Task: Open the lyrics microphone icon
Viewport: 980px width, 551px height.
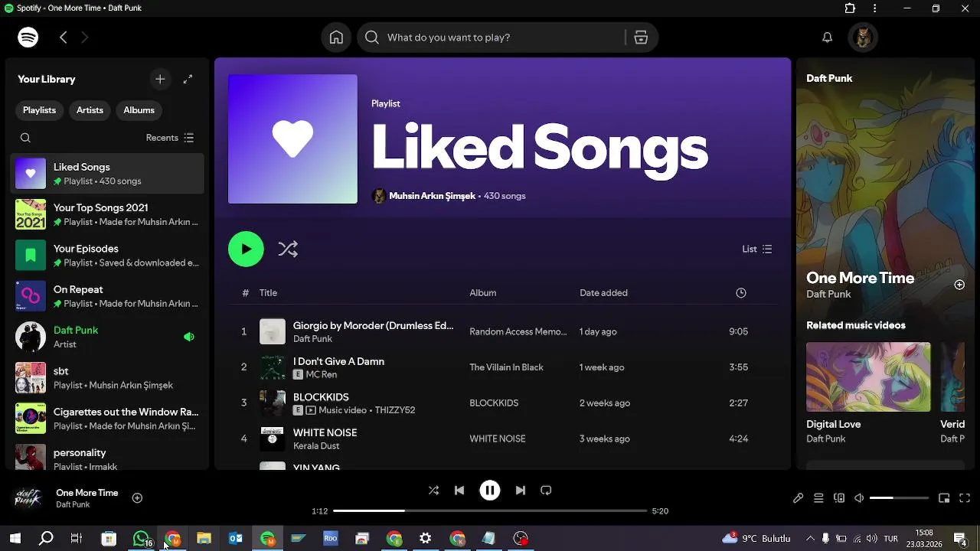Action: click(x=798, y=498)
